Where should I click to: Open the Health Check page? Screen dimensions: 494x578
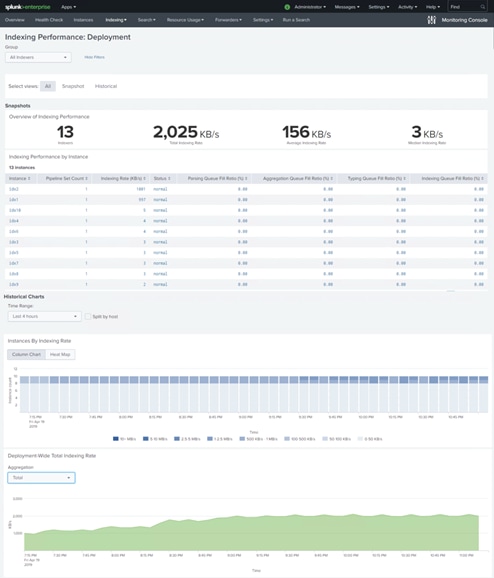(x=49, y=20)
